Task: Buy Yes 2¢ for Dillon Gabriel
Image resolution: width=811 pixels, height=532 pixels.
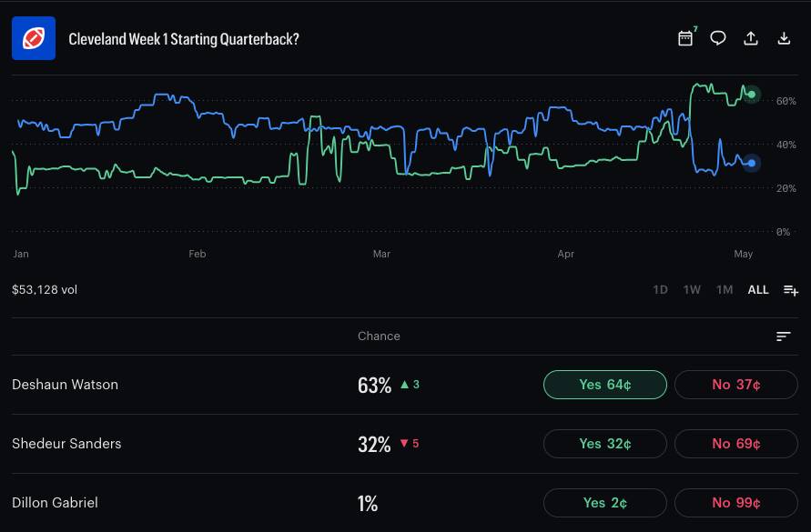Action: 605,503
